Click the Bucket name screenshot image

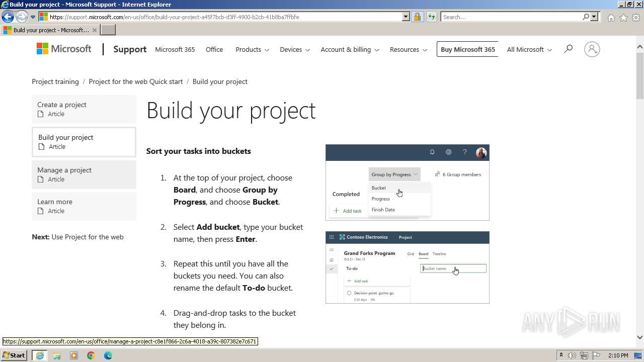(x=408, y=267)
